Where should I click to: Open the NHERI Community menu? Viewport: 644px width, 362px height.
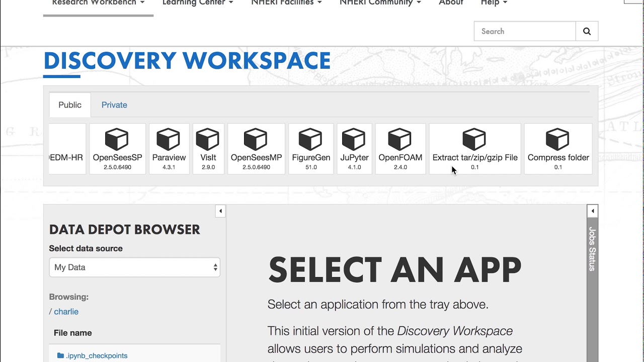pos(380,3)
